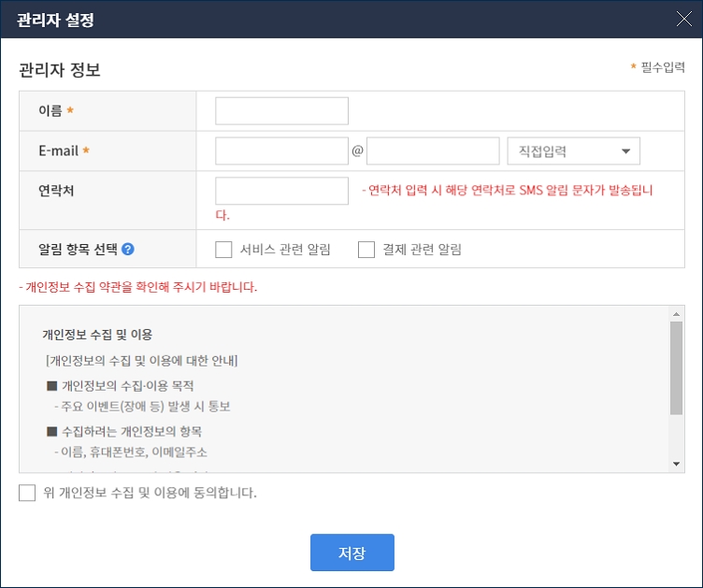Focus the 이름 text field
Image resolution: width=703 pixels, height=588 pixels.
[x=281, y=111]
